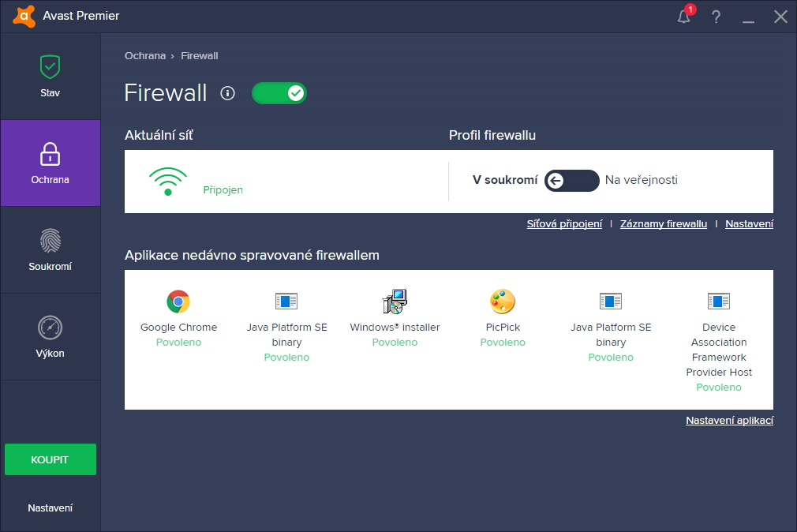Open the Soukromí section label
The image size is (797, 532).
point(50,267)
